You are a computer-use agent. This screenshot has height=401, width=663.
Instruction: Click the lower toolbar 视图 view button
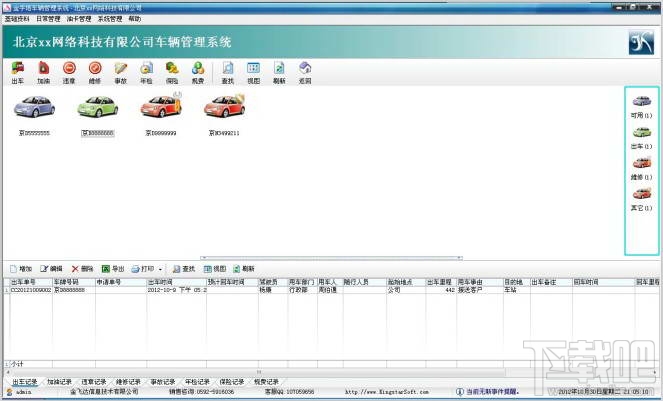(x=215, y=269)
